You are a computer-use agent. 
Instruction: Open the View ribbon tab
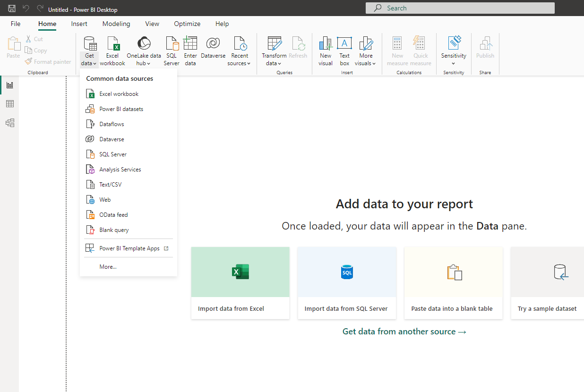point(152,24)
